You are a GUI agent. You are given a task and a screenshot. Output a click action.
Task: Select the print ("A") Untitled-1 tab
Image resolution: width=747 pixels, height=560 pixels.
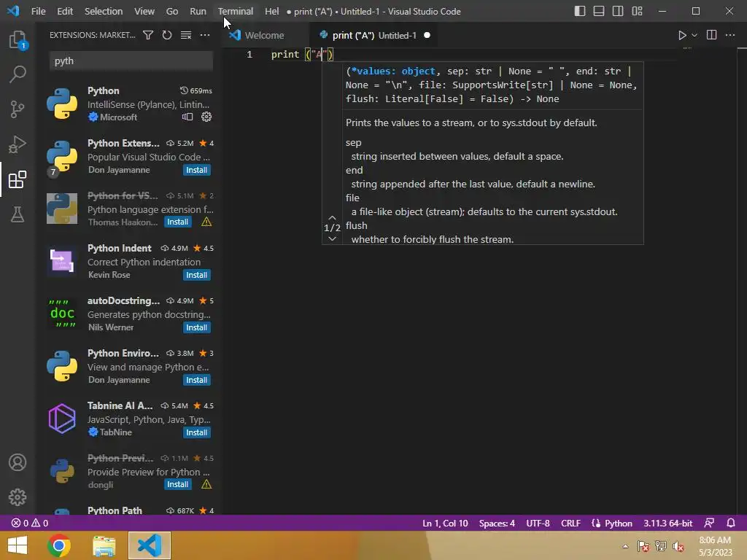click(374, 35)
